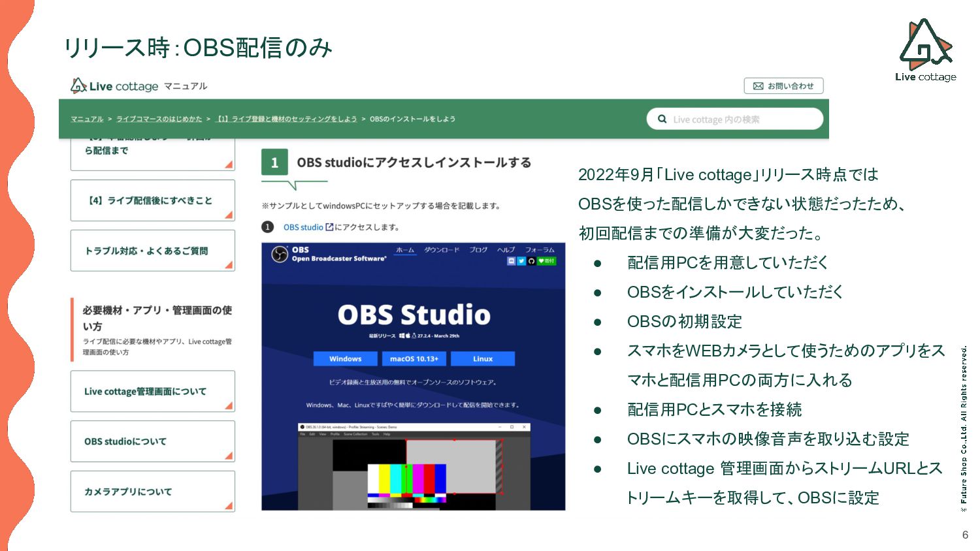Focus the Live cottage 内の検索 search field
The image size is (980, 551).
point(734,119)
